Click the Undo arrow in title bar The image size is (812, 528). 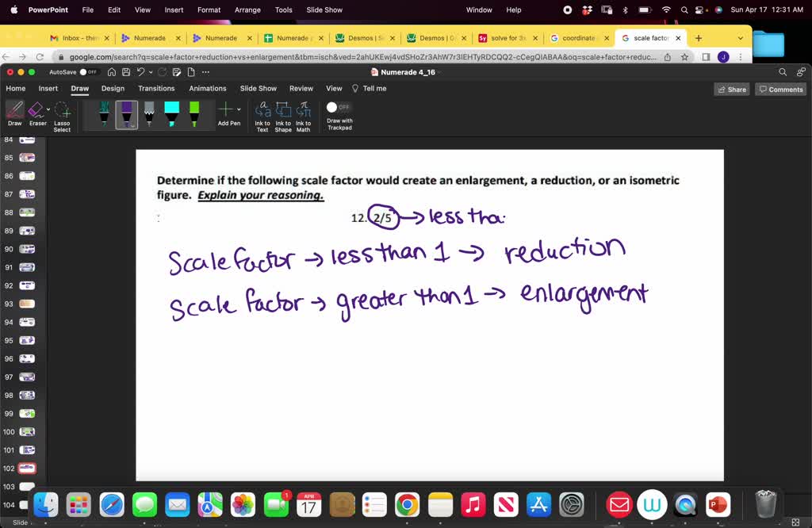(140, 72)
